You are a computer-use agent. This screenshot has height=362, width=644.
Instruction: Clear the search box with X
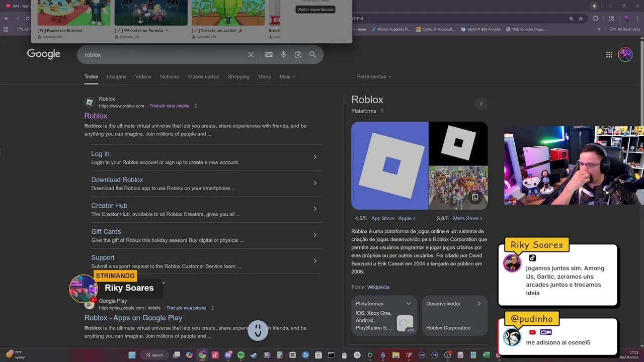(x=251, y=55)
